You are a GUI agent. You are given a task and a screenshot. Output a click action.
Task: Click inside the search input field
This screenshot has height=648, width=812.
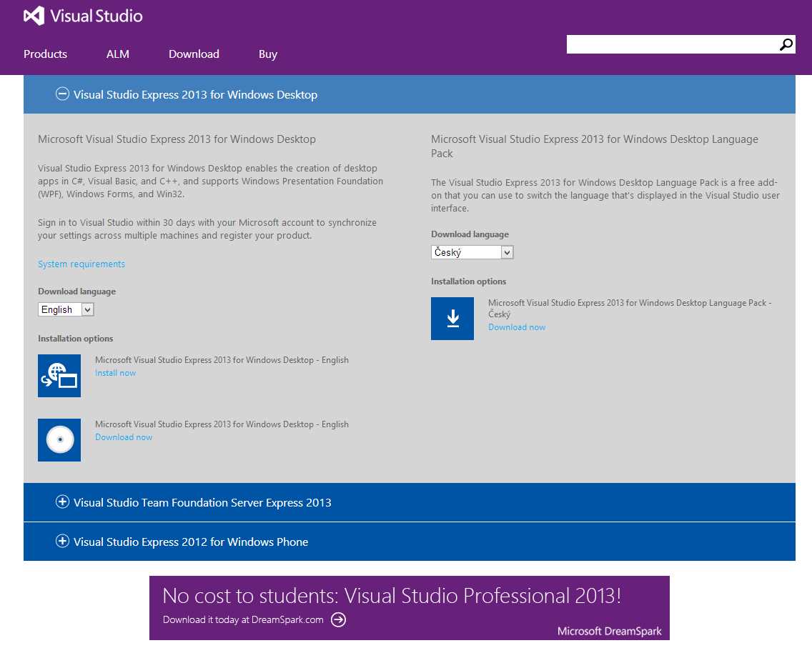click(672, 44)
